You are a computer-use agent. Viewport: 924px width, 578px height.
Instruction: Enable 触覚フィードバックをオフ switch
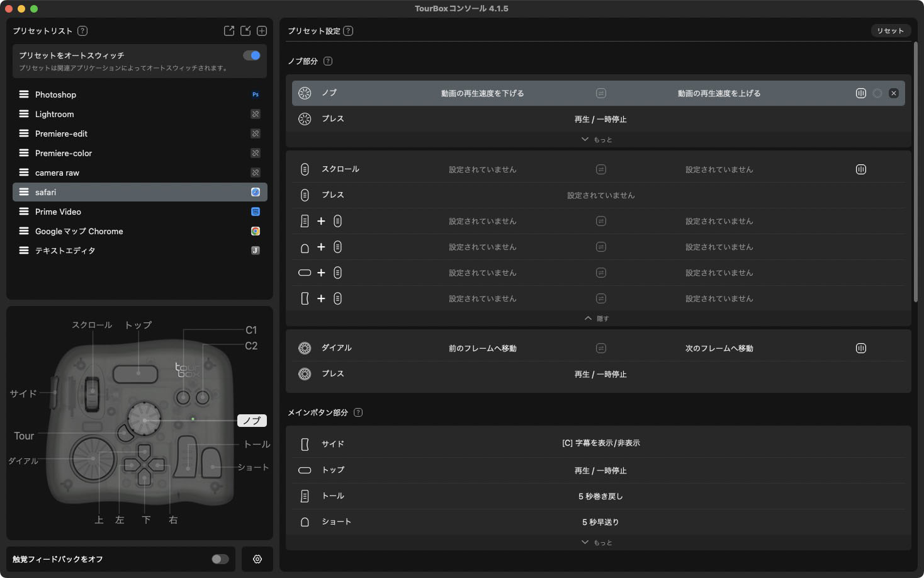point(220,558)
